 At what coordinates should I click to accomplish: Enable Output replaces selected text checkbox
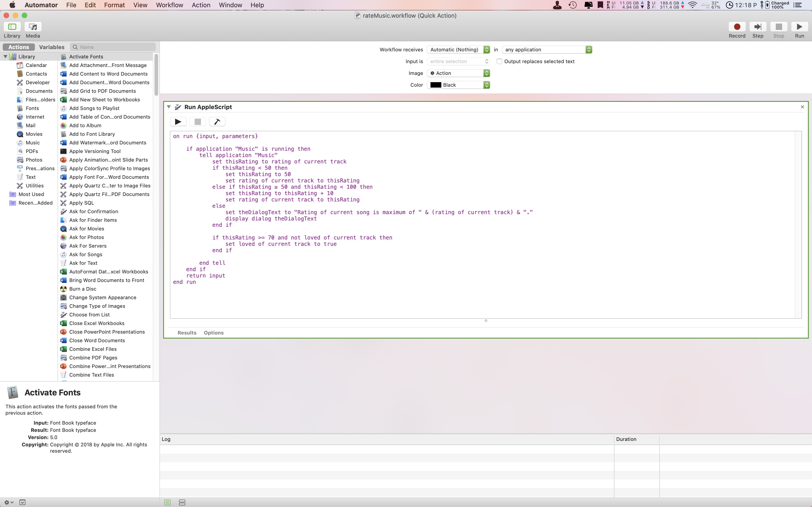click(x=499, y=61)
